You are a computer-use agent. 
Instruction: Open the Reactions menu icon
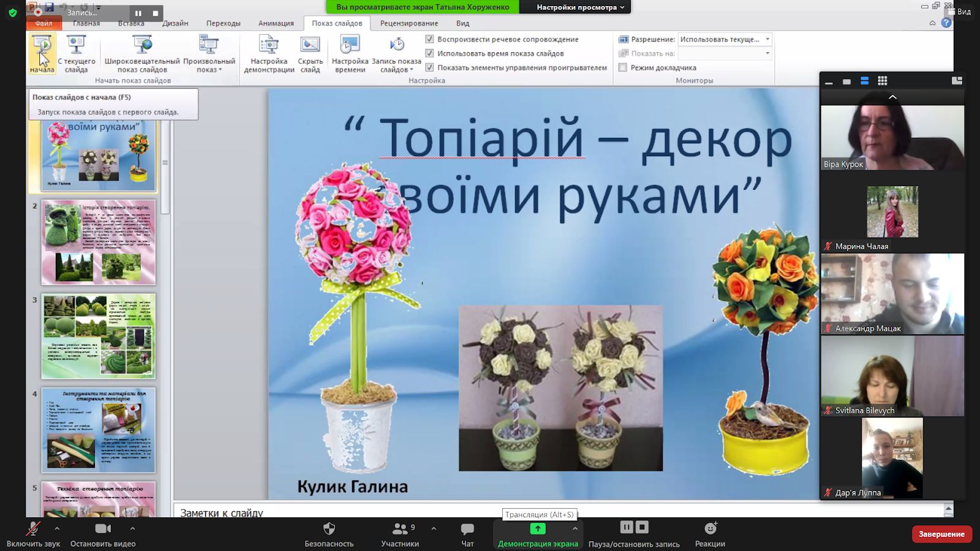tap(710, 528)
